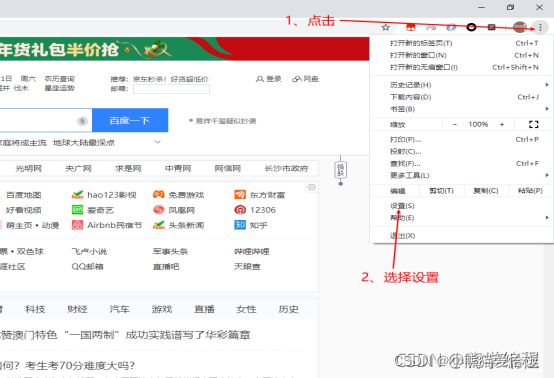Decrease zoom with the minus button

[454, 124]
